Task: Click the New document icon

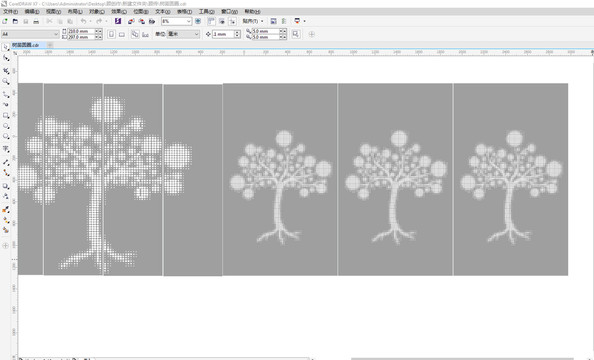Action: [5, 21]
